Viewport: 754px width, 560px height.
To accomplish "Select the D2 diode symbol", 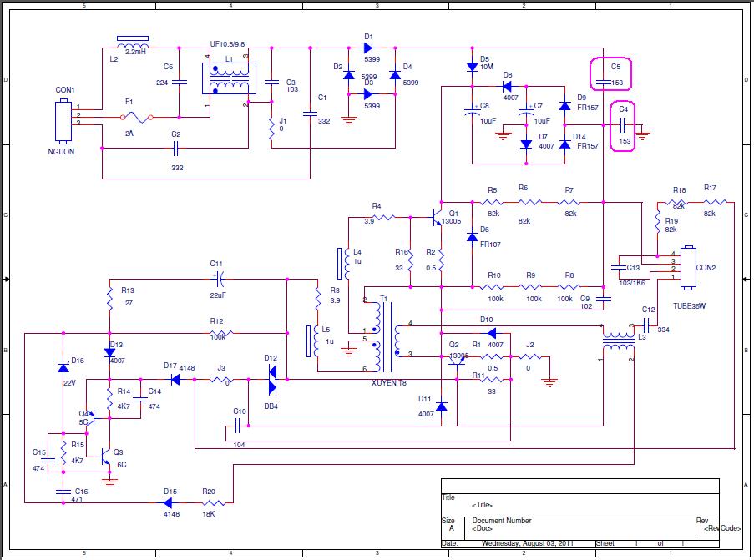I will 349,74.
